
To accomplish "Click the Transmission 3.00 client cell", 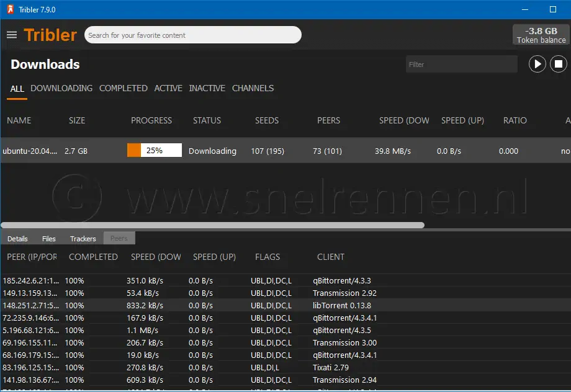I will (344, 342).
